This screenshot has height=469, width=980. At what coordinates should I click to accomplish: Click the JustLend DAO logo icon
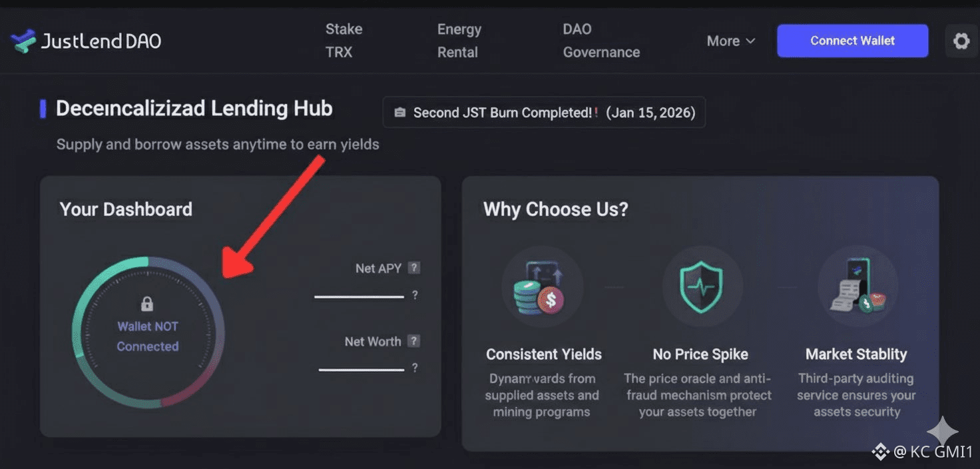click(x=23, y=41)
